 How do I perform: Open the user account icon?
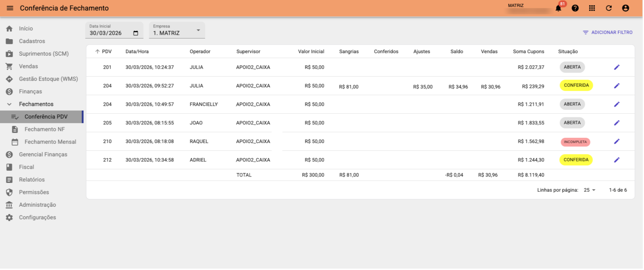coord(626,8)
